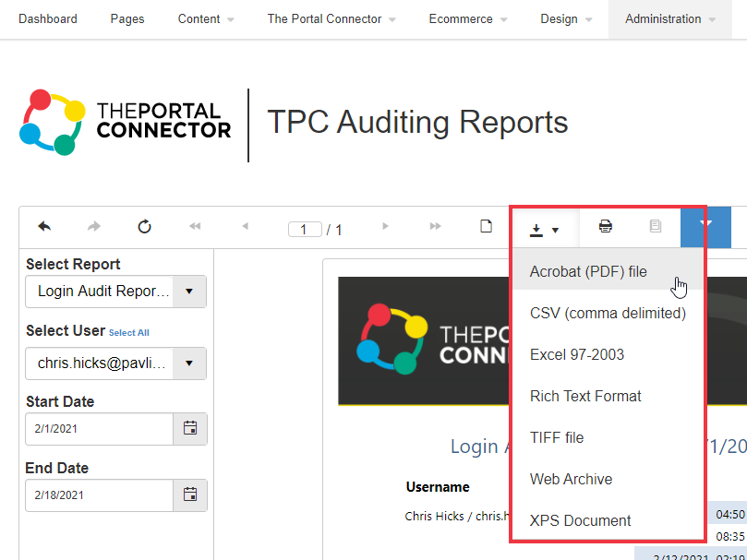Select Web Archive export option
Image resolution: width=747 pixels, height=560 pixels.
click(608, 479)
